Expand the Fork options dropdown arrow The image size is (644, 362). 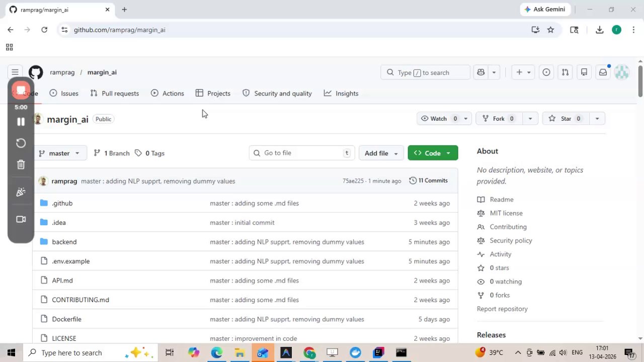[530, 118]
